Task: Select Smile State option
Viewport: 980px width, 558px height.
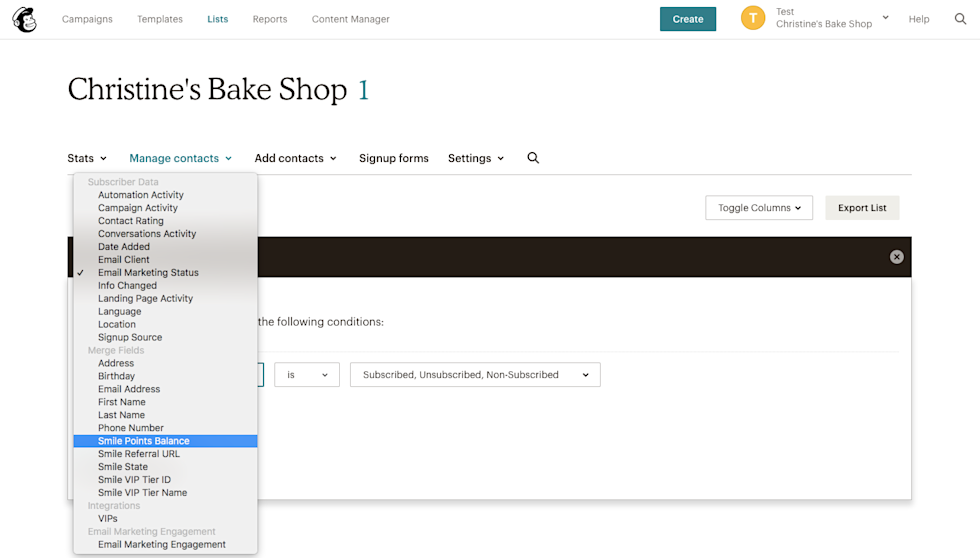Action: point(165,467)
